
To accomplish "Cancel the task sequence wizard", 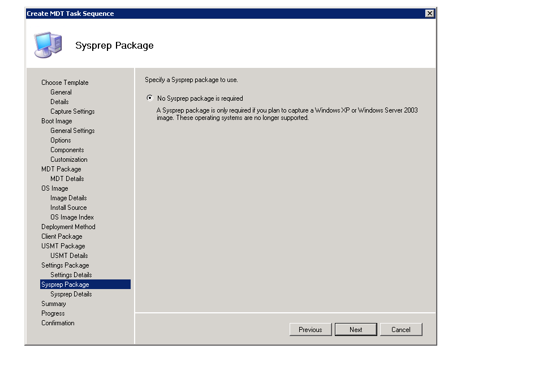I will (x=401, y=330).
